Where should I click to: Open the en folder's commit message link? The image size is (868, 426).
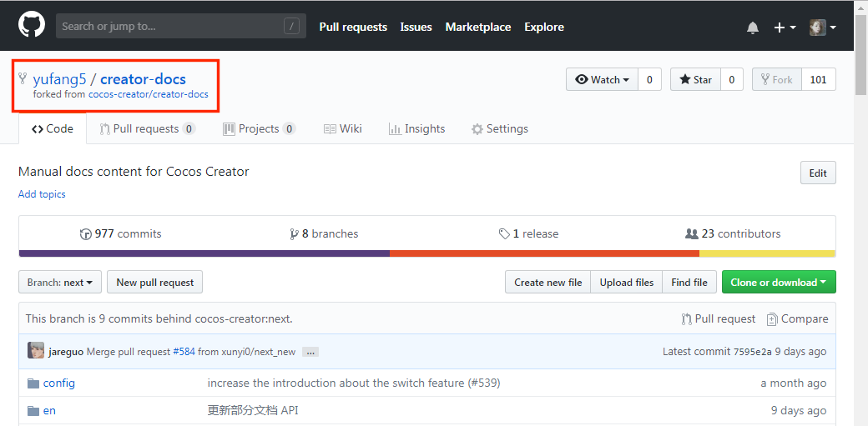coord(253,410)
